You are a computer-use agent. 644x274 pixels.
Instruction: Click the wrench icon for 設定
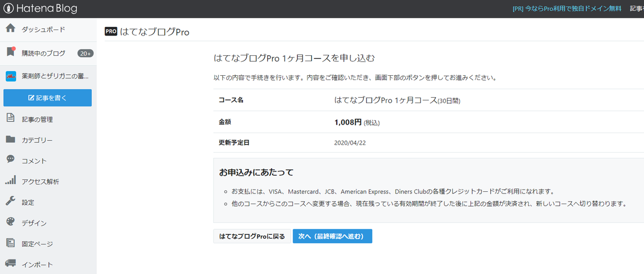[x=10, y=201]
